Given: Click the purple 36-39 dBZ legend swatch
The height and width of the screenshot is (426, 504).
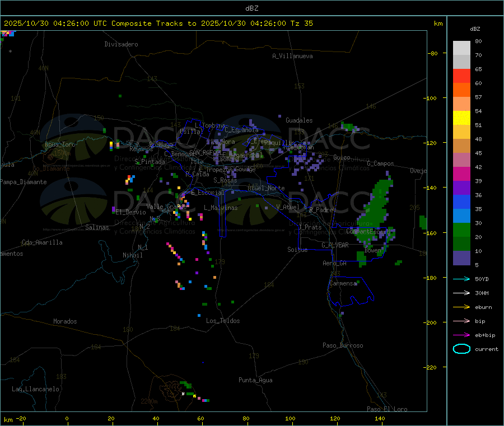Looking at the screenshot, I should tap(461, 188).
